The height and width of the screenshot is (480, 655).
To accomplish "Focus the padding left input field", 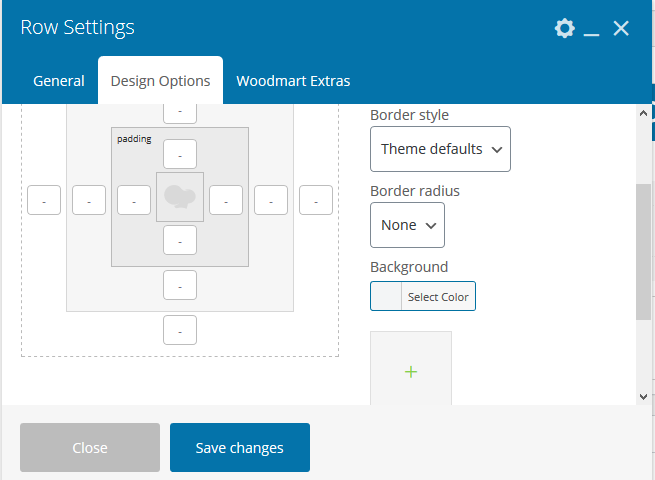I will pos(134,200).
